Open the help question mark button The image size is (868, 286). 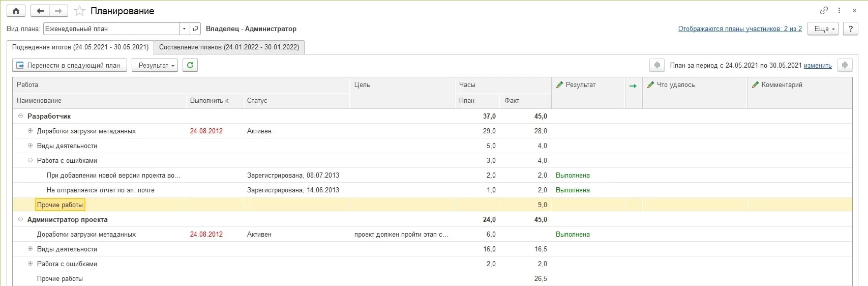click(x=851, y=29)
